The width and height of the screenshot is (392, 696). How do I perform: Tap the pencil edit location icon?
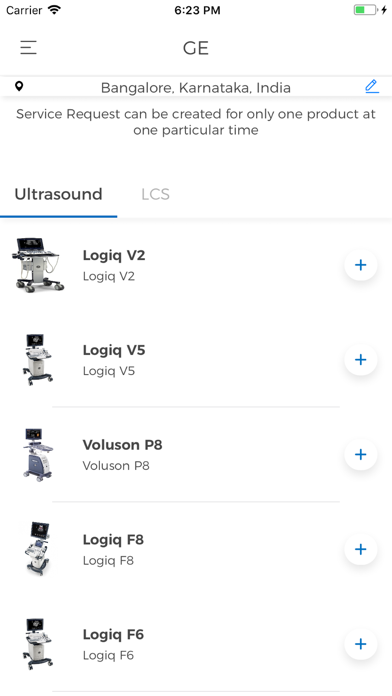tap(372, 86)
